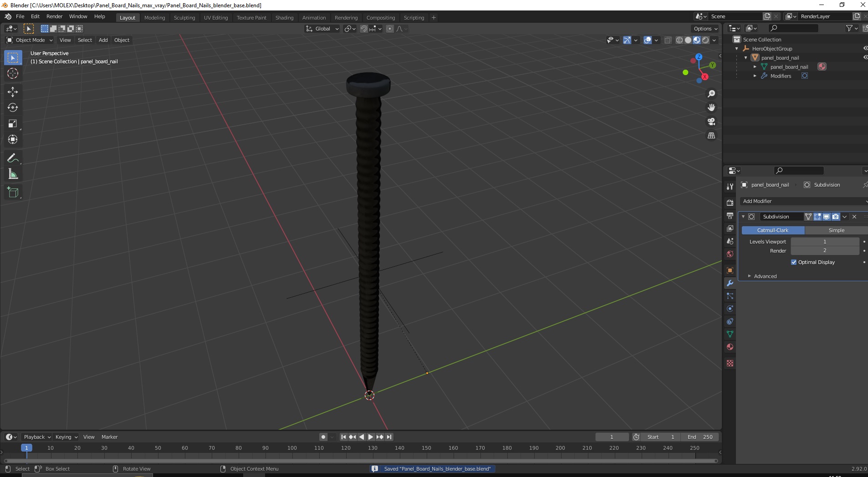Select the Add Cube tool

pos(13,192)
